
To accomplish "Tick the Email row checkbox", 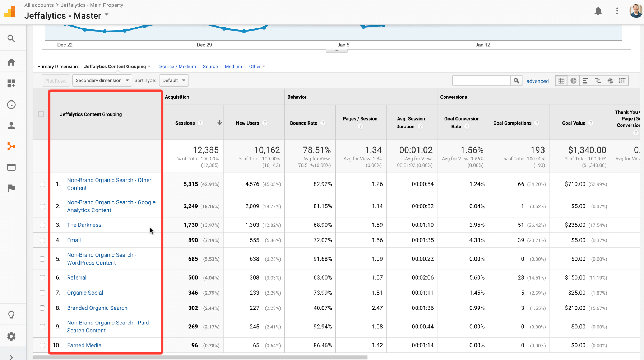I will (x=42, y=240).
